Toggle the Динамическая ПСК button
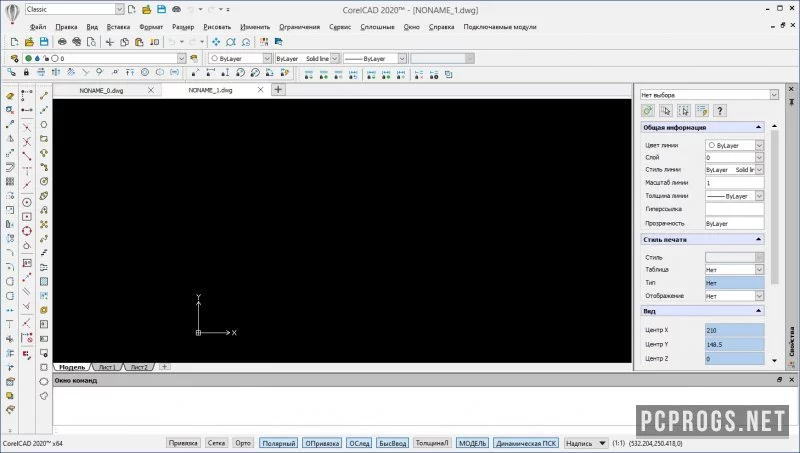Image resolution: width=800 pixels, height=453 pixels. click(526, 443)
